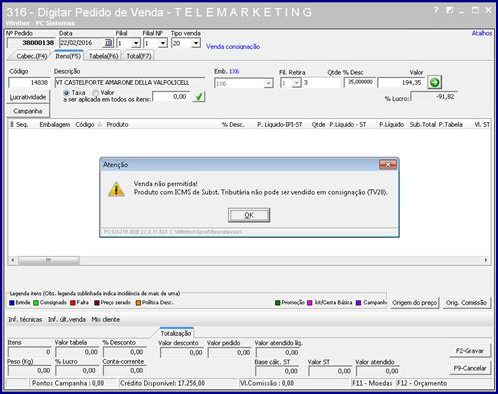Click Crédito Disponível status bar entry
498x394 pixels.
pos(162,383)
